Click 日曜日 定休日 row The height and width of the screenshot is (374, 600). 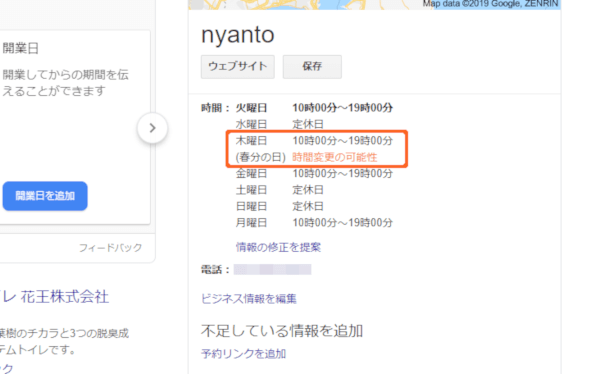[280, 207]
